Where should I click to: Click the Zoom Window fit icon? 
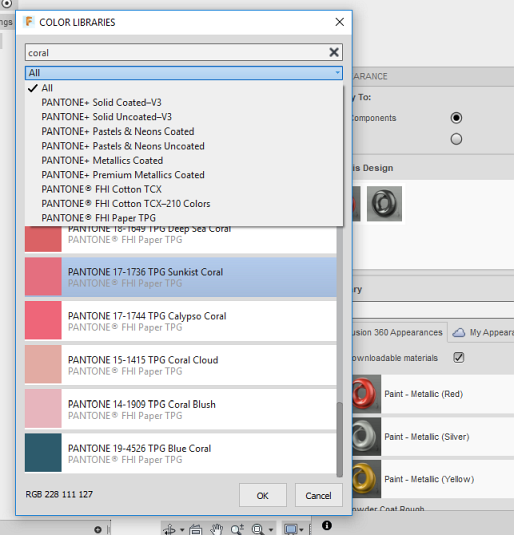(258, 529)
